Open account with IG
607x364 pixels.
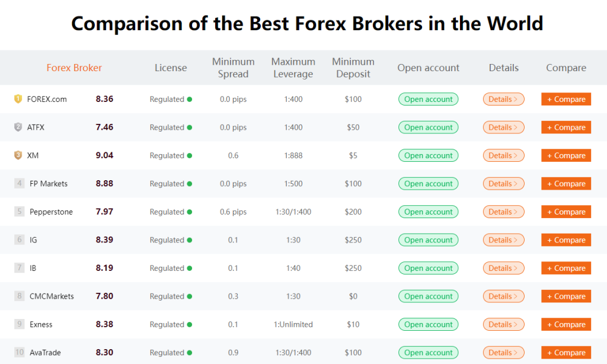tap(428, 240)
